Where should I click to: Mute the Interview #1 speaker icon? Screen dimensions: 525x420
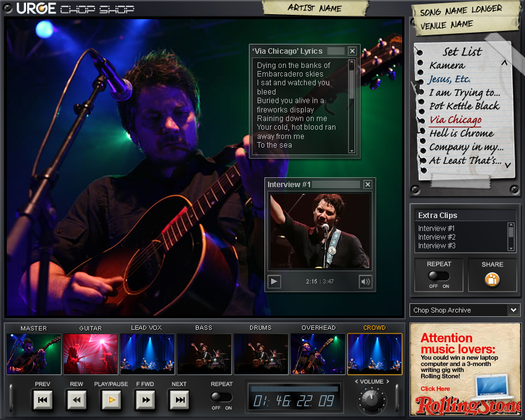click(366, 282)
